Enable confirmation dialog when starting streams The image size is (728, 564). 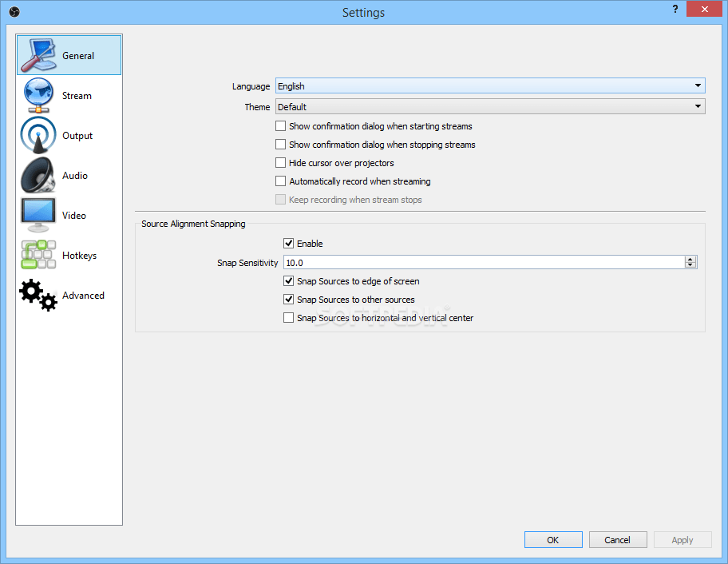(280, 126)
